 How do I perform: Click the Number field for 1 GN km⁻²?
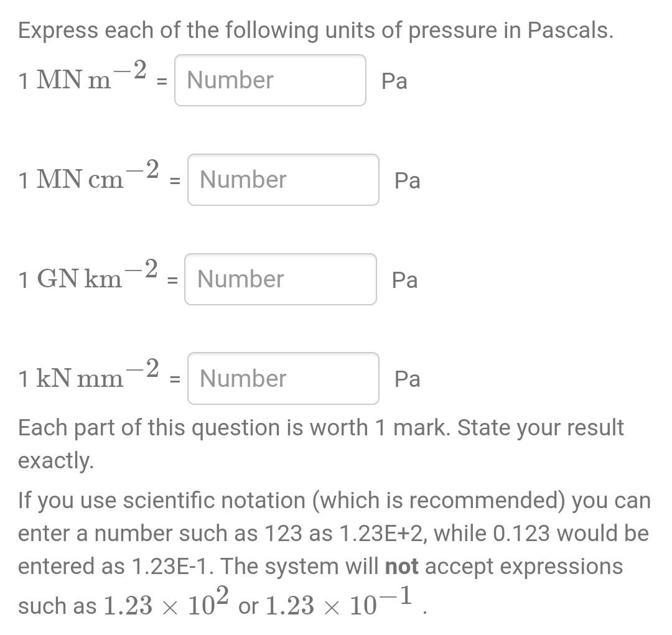coord(280,279)
